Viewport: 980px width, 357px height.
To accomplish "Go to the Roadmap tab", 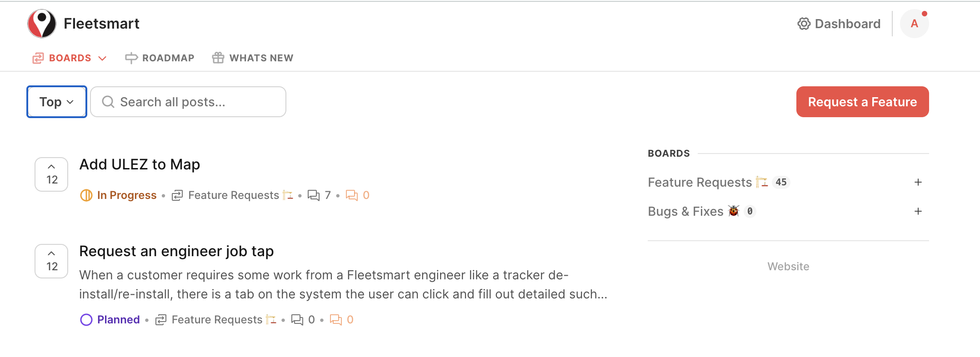I will (x=160, y=58).
